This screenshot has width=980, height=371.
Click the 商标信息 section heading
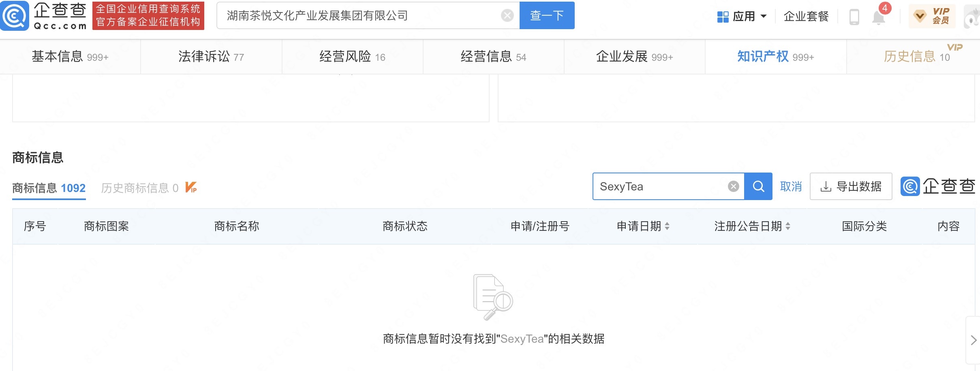pos(38,157)
